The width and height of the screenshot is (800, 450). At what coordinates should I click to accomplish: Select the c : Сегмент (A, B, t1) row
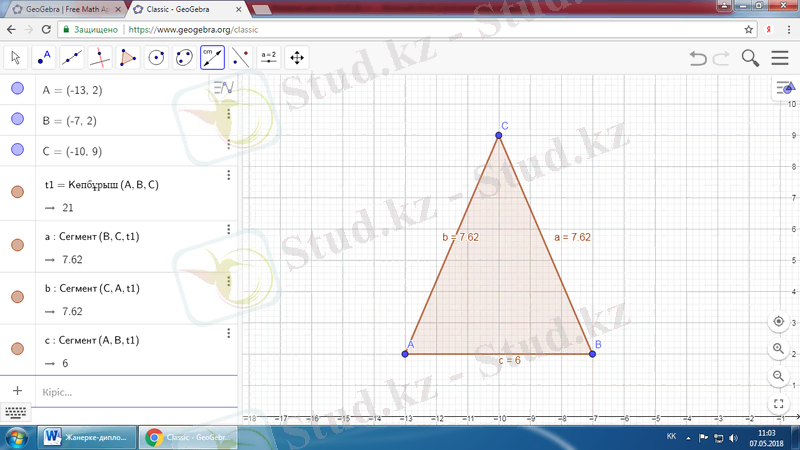pyautogui.click(x=119, y=350)
